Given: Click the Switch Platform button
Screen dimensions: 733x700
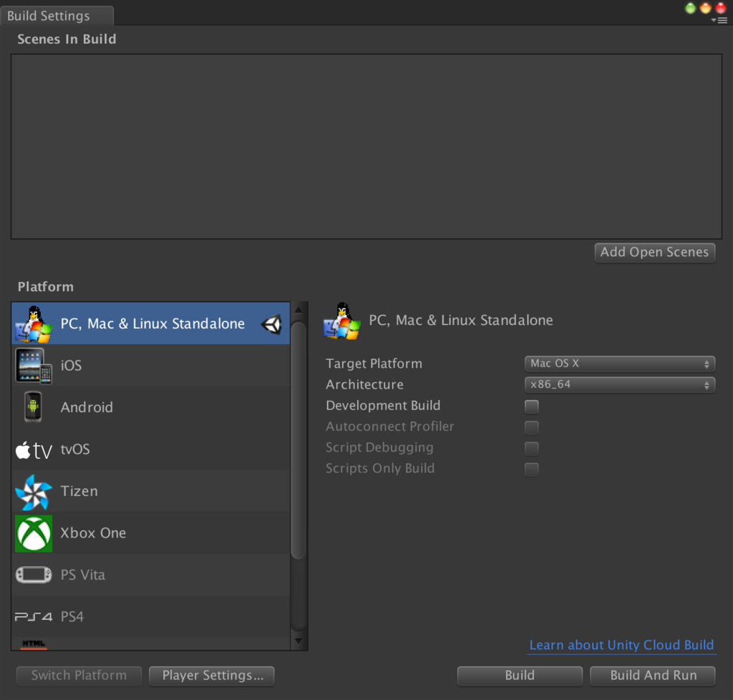Looking at the screenshot, I should 79,676.
